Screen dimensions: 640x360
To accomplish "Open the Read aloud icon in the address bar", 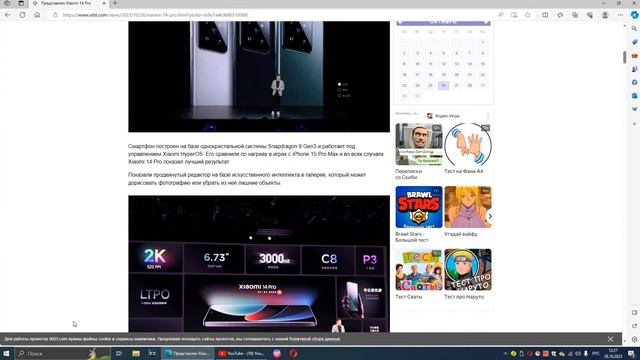I will 500,15.
